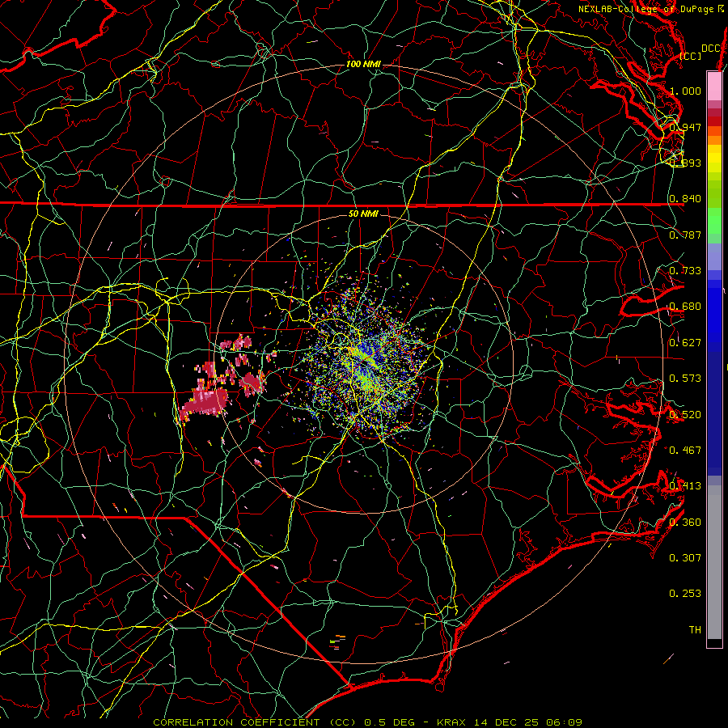Click the 0.5 DEG elevation text in the caption
Viewport: 728px width, 728px height.
click(x=389, y=722)
